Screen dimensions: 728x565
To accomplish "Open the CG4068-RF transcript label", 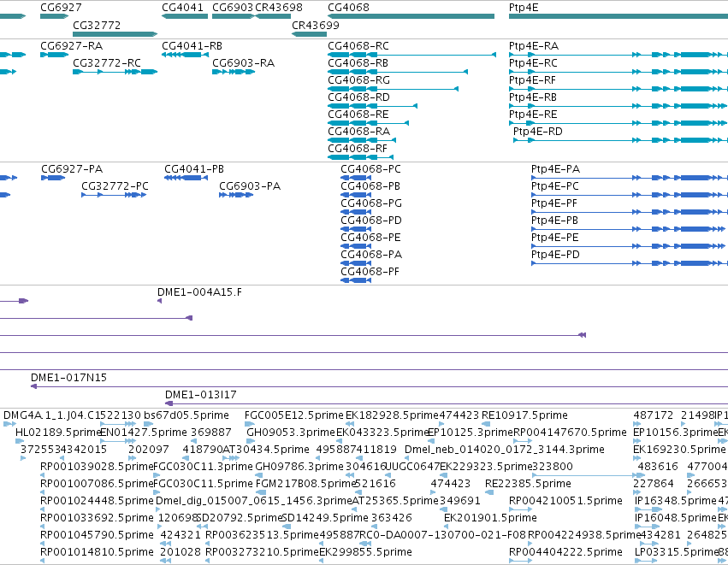I will pos(358,149).
